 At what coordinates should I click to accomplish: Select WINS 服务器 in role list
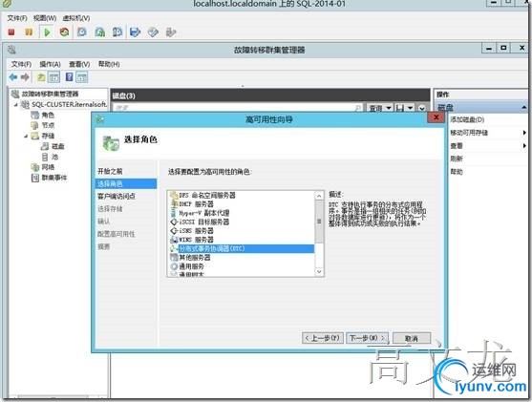click(x=196, y=240)
